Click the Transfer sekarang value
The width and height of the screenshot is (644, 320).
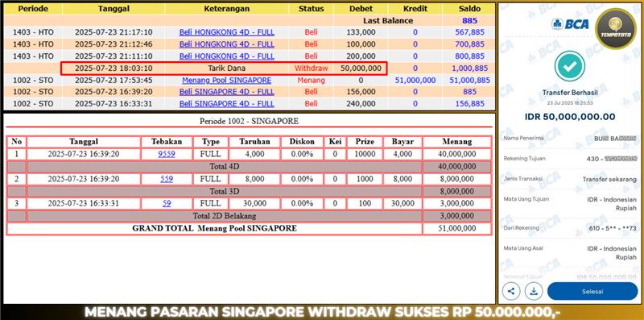tap(609, 179)
